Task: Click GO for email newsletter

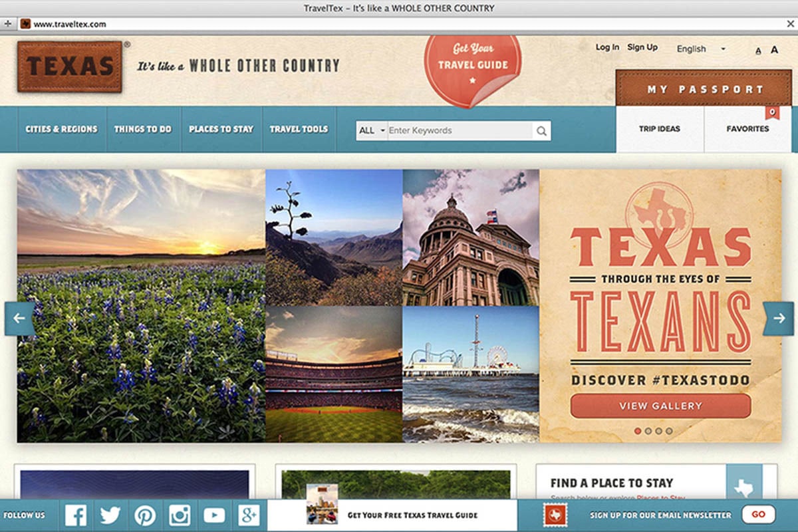Action: click(x=758, y=514)
